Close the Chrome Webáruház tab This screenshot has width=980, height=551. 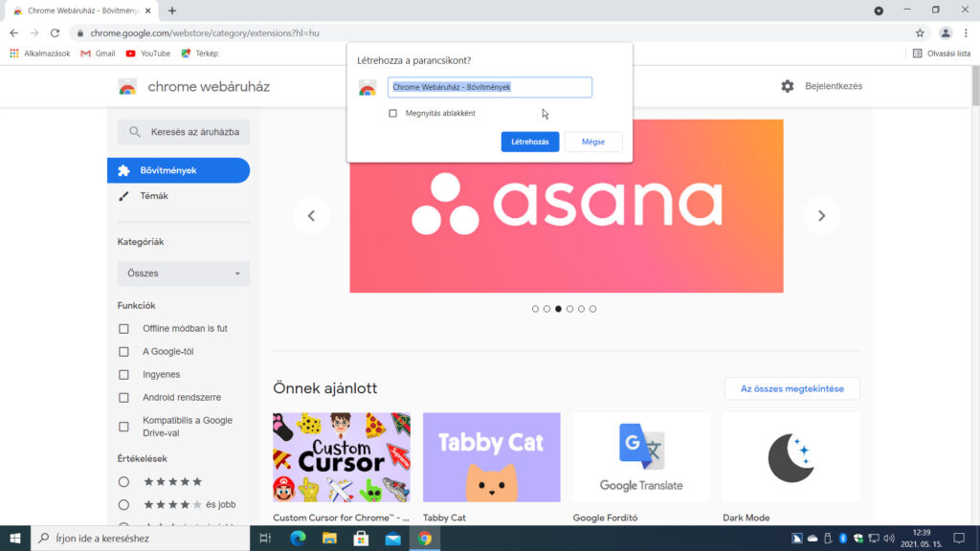click(x=148, y=11)
